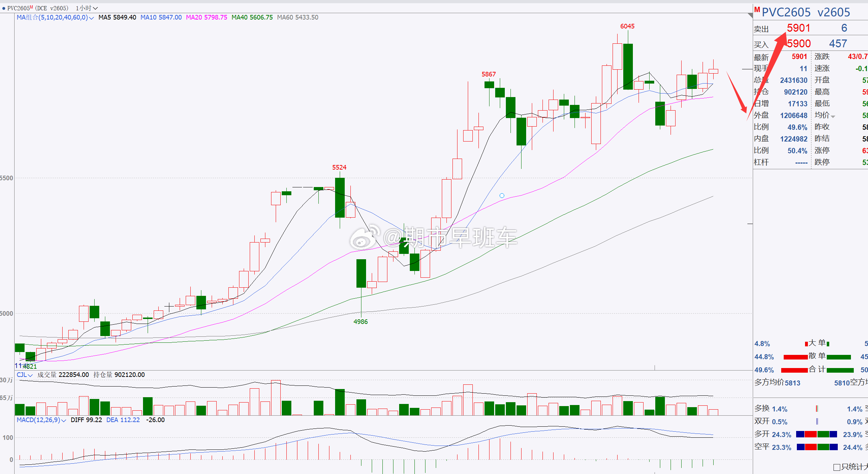Click the green 合计 ratio bar
Screen dimensions: 868x474
click(x=840, y=370)
